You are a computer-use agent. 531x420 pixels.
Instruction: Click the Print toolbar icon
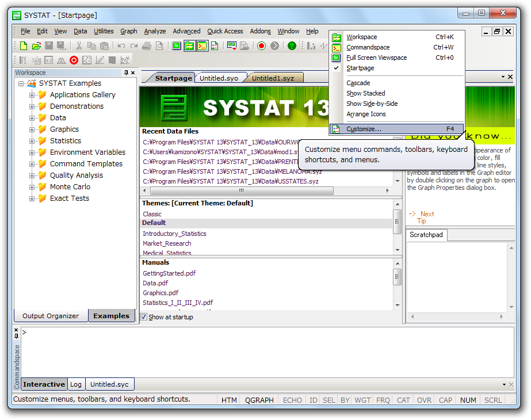[147, 45]
